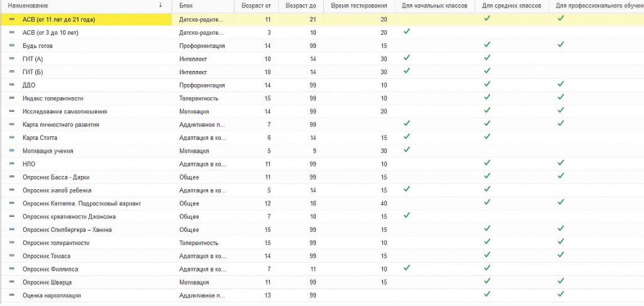Click the item icon next to ДДО
The height and width of the screenshot is (306, 644).
11,85
